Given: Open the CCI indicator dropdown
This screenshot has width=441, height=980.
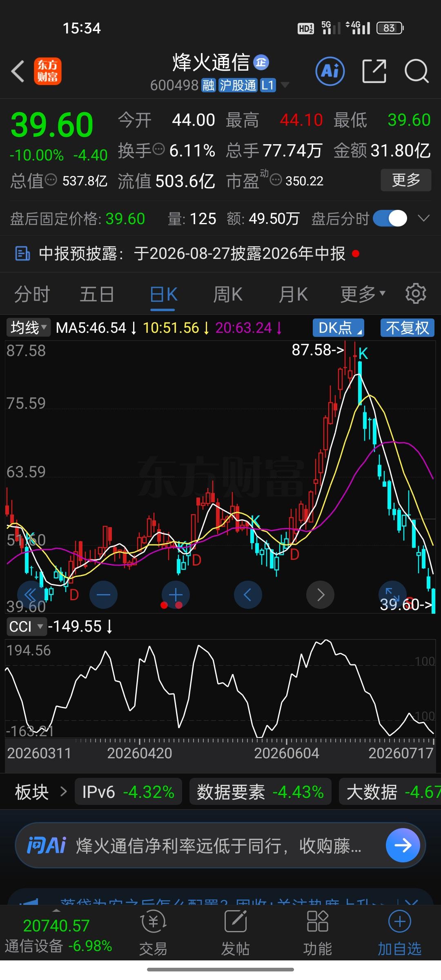Looking at the screenshot, I should 26,626.
